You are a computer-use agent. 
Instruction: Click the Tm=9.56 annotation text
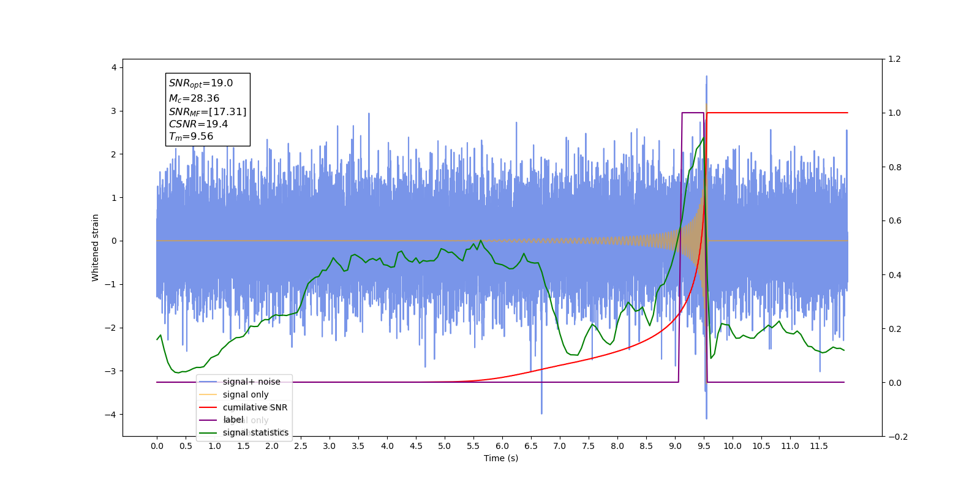click(x=191, y=137)
